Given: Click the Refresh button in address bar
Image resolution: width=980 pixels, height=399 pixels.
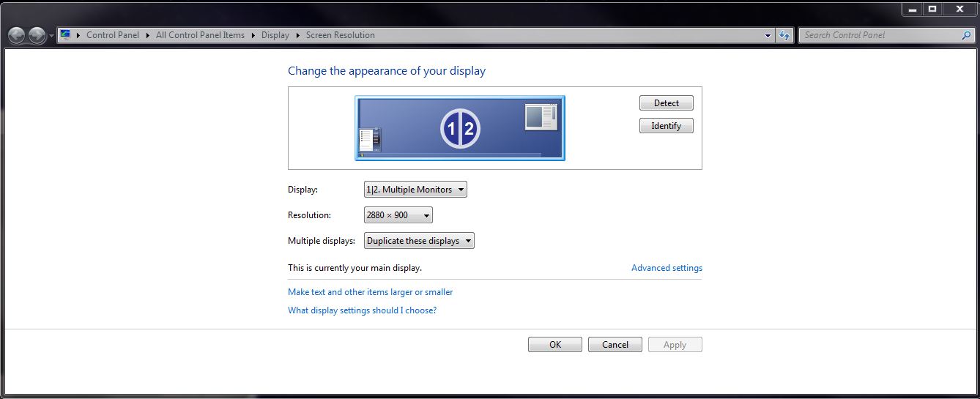Looking at the screenshot, I should coord(784,35).
